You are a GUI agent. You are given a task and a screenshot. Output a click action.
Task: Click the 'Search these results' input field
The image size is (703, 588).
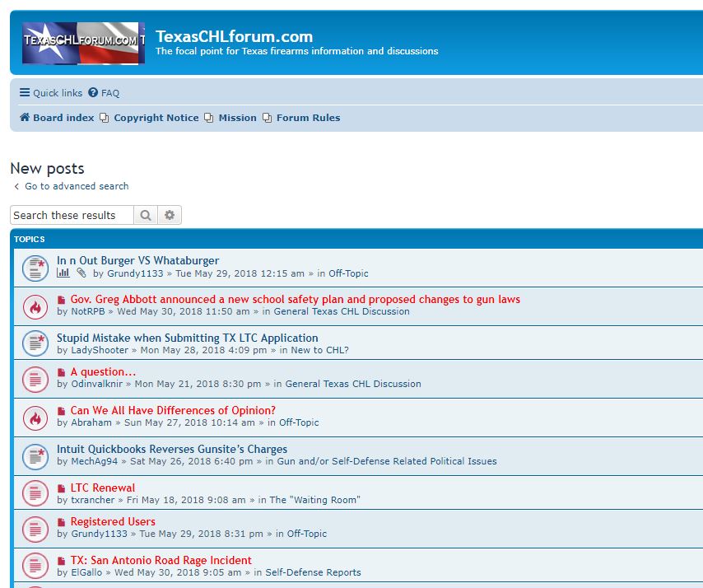72,216
